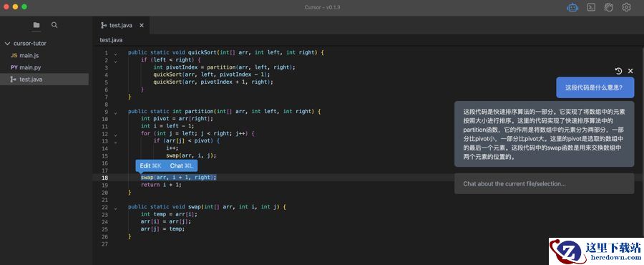The width and height of the screenshot is (644, 265).
Task: Focus the chat input field
Action: point(545,183)
